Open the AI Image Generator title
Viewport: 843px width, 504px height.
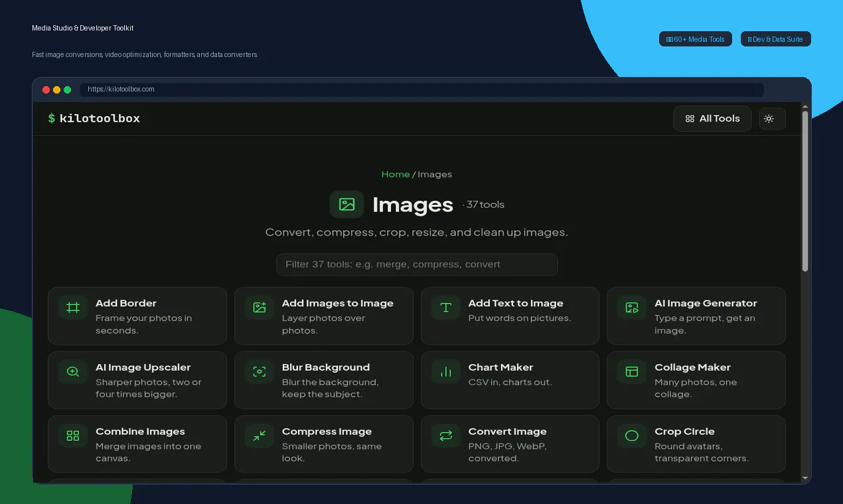click(706, 303)
